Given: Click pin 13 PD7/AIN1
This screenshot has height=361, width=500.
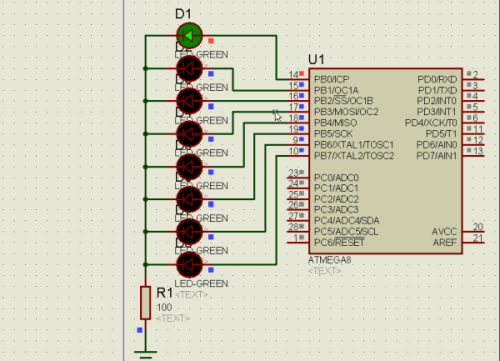Looking at the screenshot, I should [x=473, y=156].
